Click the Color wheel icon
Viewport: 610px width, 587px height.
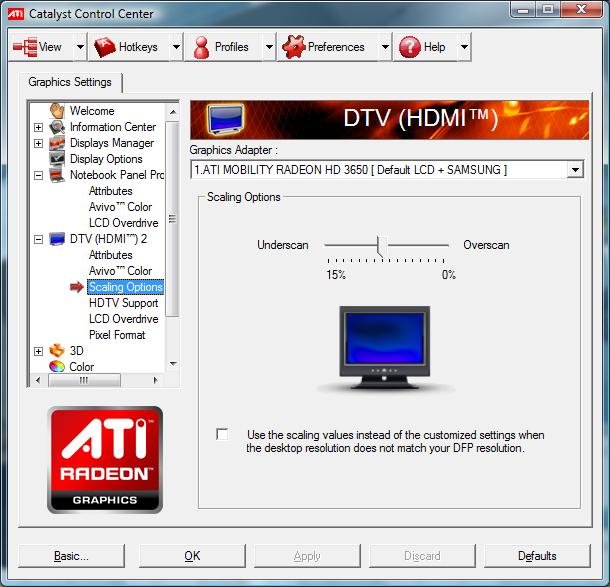[x=57, y=366]
